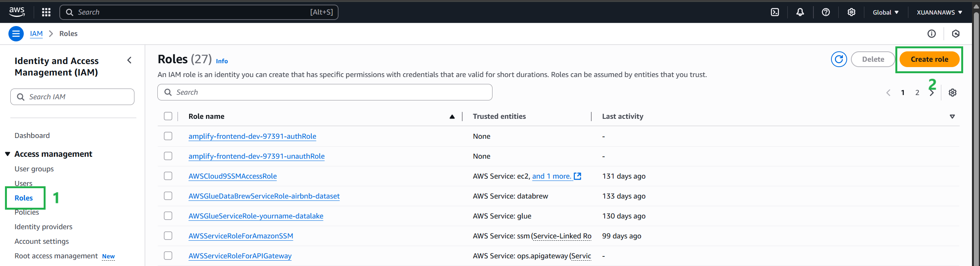
Task: Toggle the blue hamburger navigation menu
Action: point(16,34)
